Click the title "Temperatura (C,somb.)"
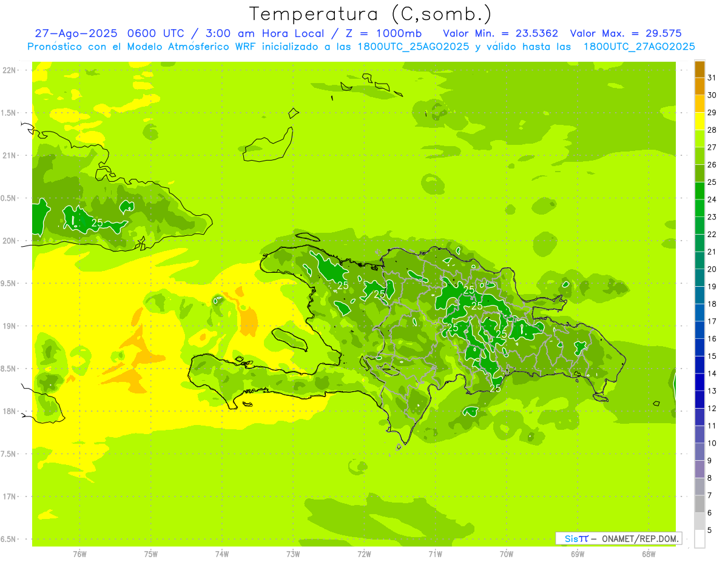The width and height of the screenshot is (728, 562). 371,14
